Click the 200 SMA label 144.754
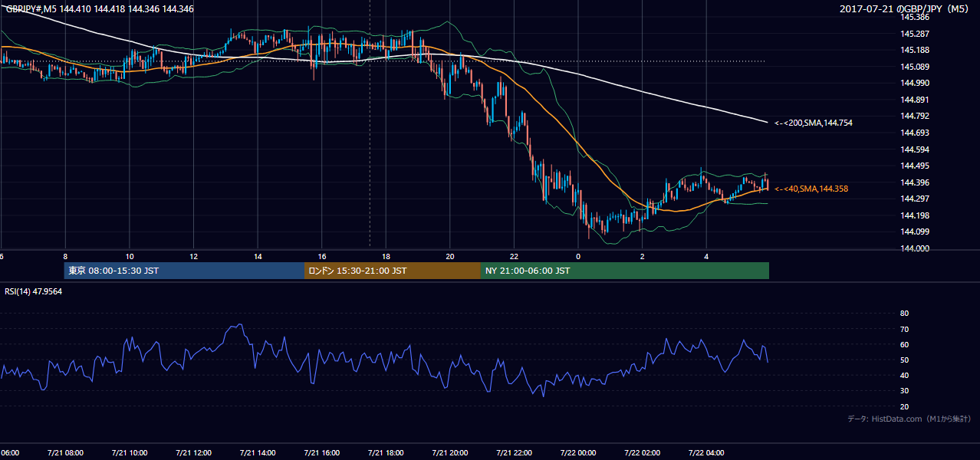Viewport: 980px width, 460px height. 814,123
